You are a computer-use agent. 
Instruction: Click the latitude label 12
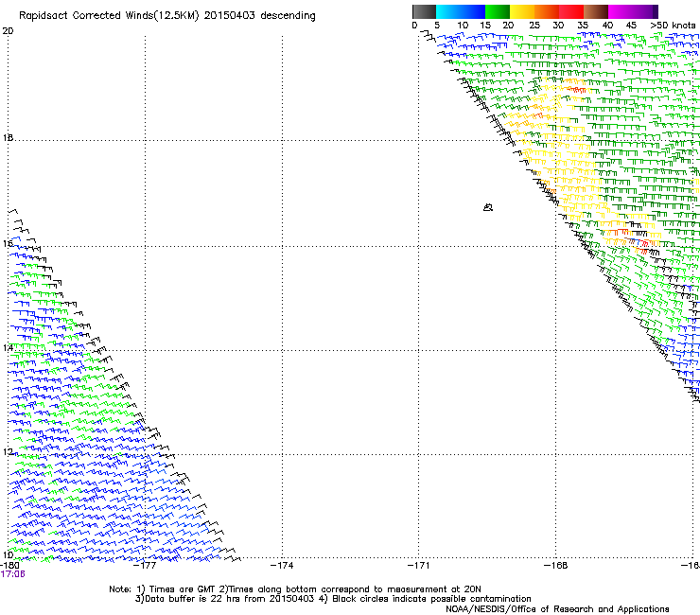8,451
